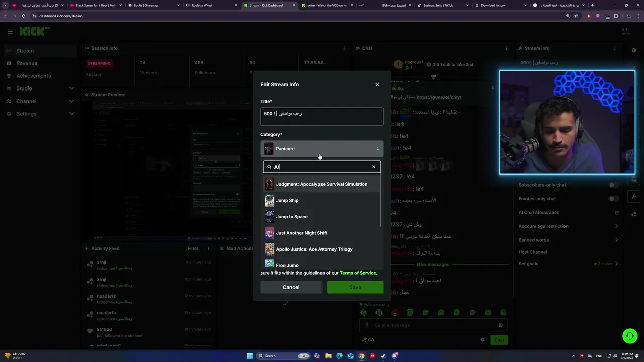Select Apollo Justice: Ace Attorney Trilogy
This screenshot has width=644, height=362.
pyautogui.click(x=321, y=249)
